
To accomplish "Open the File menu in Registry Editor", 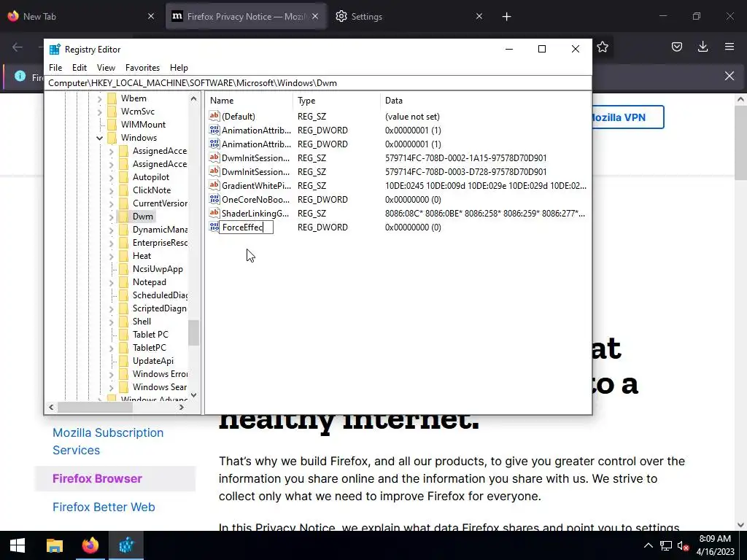I will pyautogui.click(x=55, y=68).
